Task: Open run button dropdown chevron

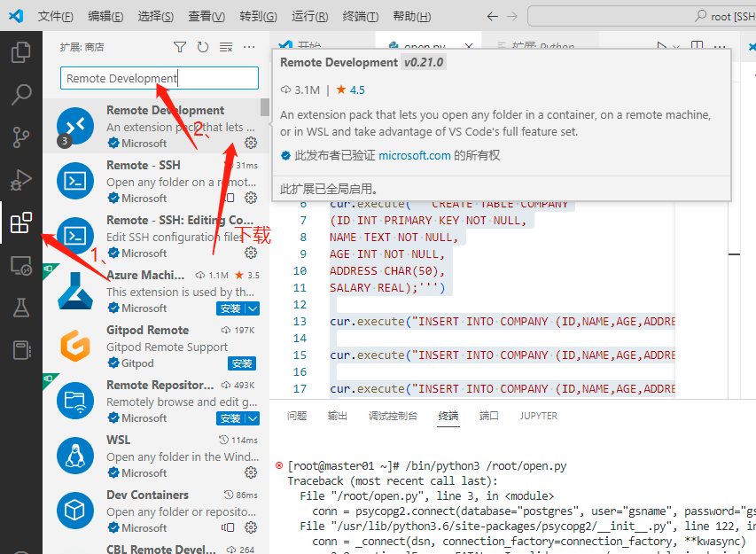Action: pos(676,47)
